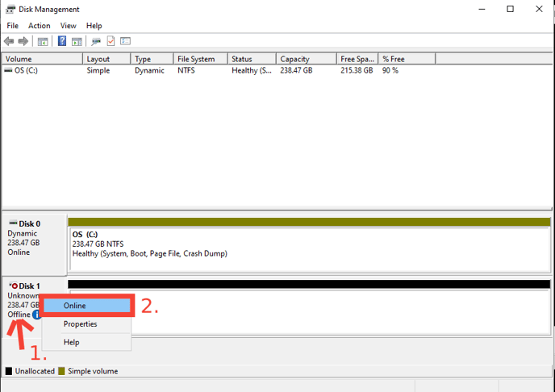555x392 pixels.
Task: Click the 'Simple' layout cell
Action: coord(98,70)
